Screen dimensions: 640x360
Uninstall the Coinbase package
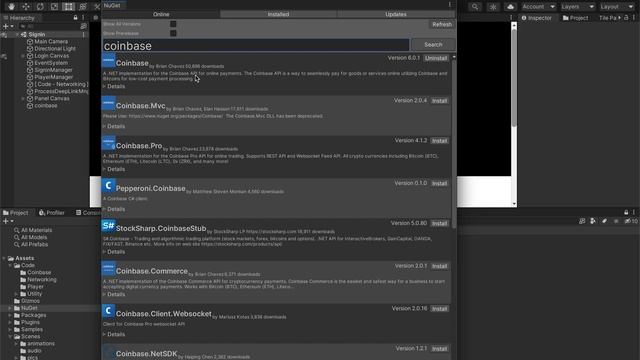coord(436,58)
